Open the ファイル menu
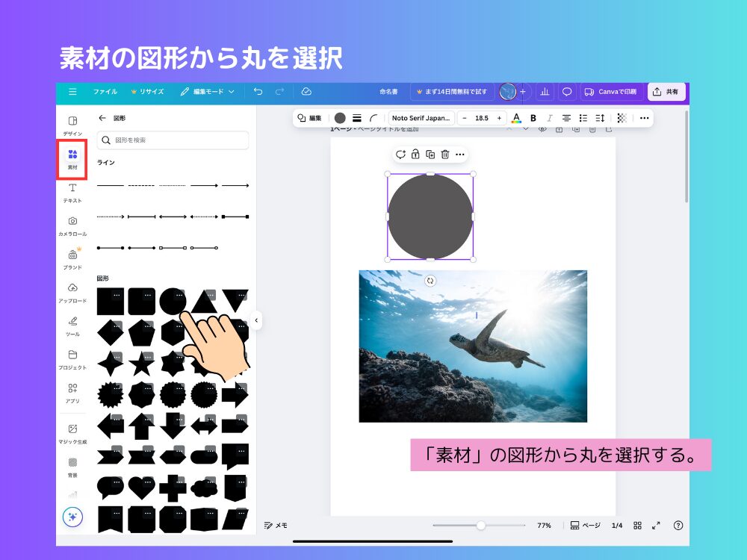This screenshot has width=747, height=560. pyautogui.click(x=105, y=92)
